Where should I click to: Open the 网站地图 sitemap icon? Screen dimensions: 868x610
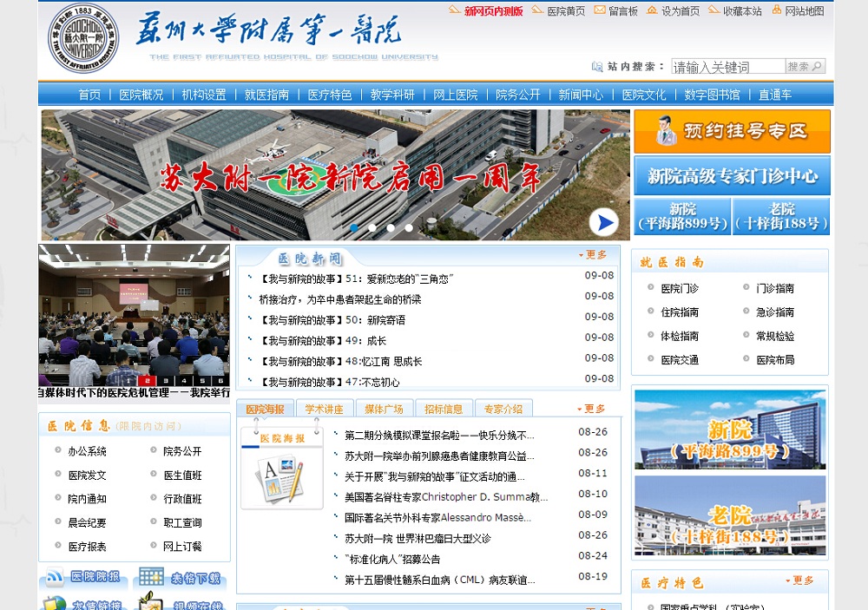point(777,10)
